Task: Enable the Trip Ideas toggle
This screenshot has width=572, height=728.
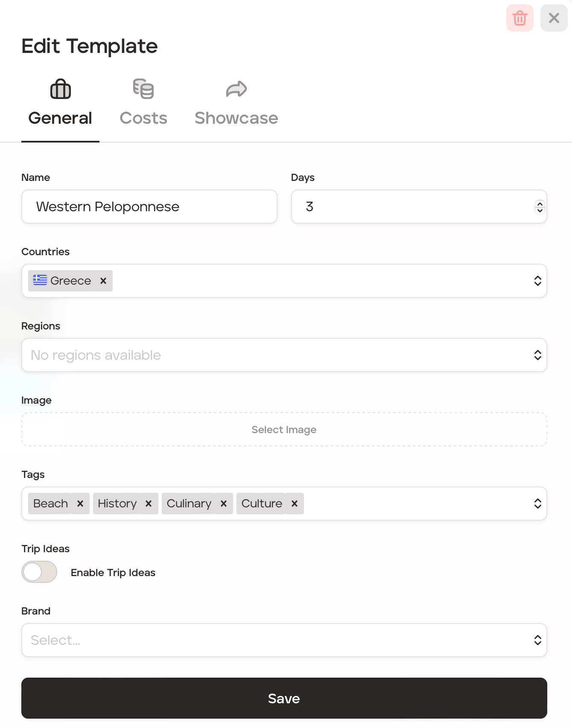Action: tap(39, 572)
